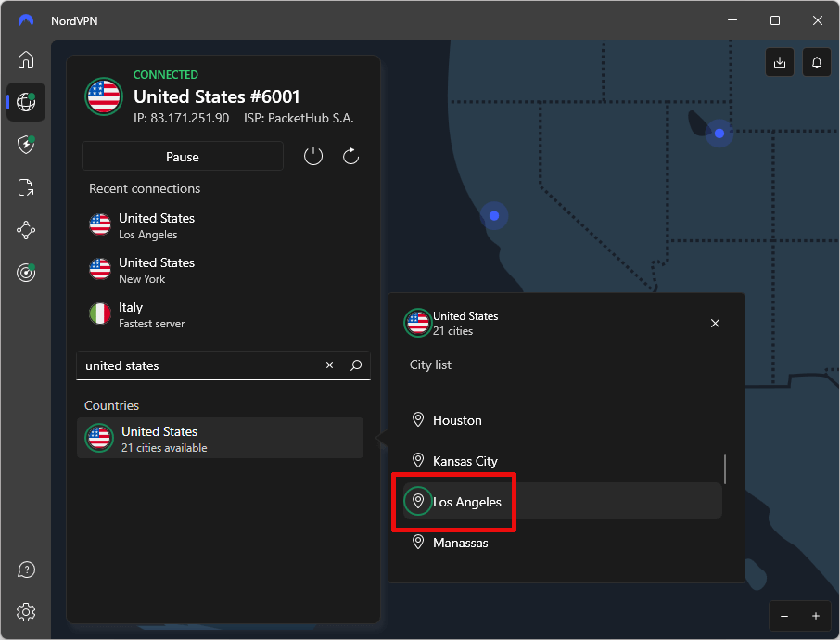This screenshot has height=640, width=840.
Task: Open Dark Web Monitor target icon
Action: point(26,273)
